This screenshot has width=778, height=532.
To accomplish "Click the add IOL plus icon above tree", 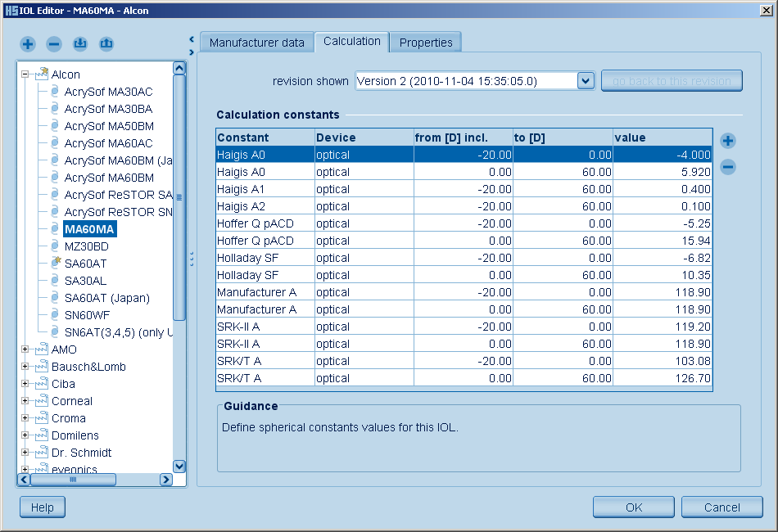I will click(x=29, y=43).
